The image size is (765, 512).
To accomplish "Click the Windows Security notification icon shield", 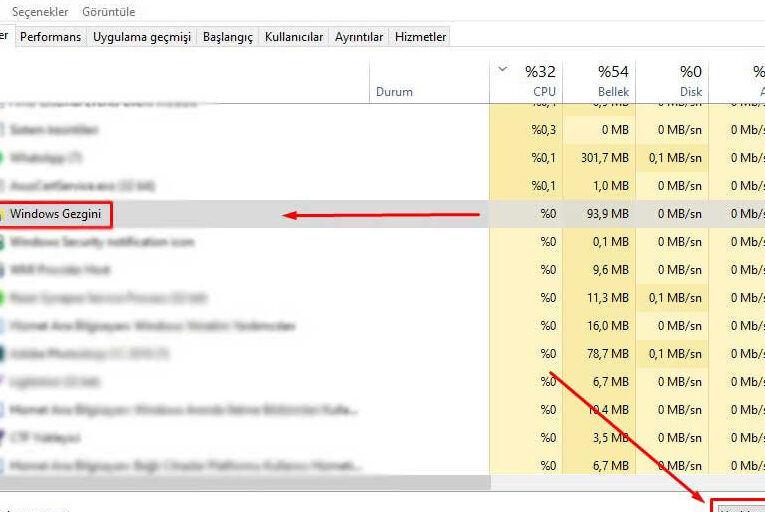I will (3, 242).
